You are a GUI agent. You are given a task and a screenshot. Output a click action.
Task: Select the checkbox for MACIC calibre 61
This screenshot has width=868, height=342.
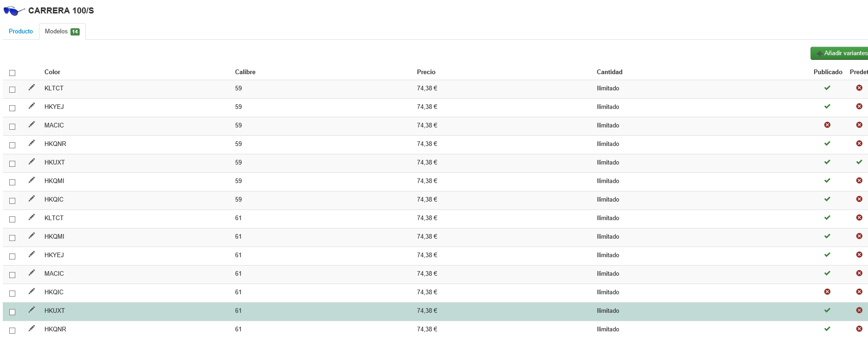pos(13,275)
